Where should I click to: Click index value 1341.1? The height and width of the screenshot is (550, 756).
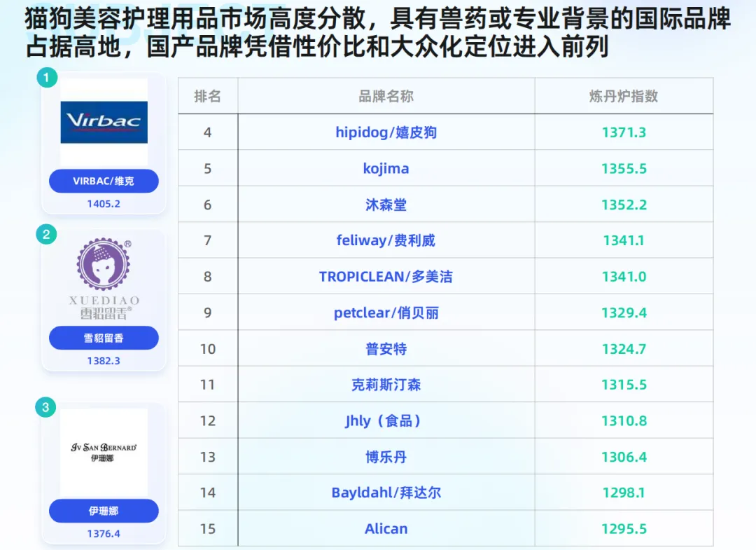(x=624, y=240)
